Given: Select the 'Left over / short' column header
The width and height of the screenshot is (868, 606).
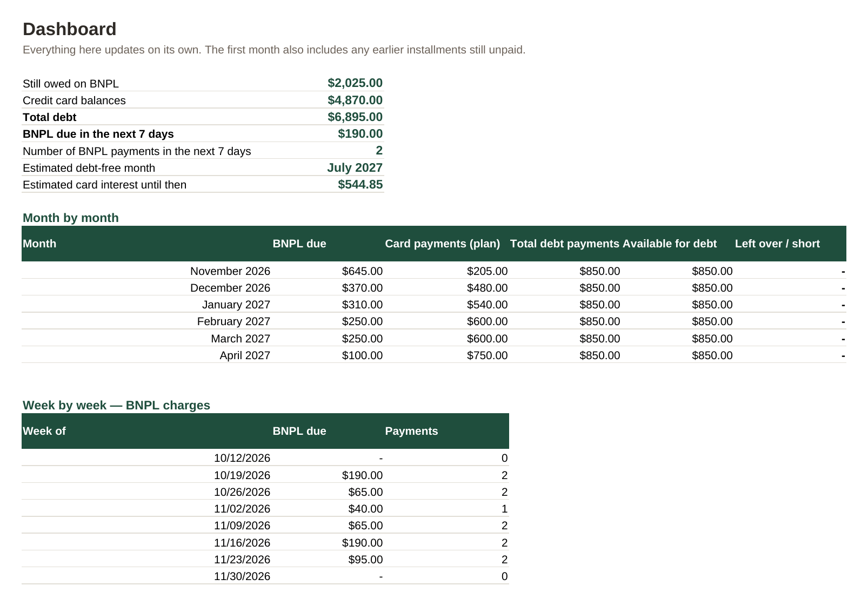Looking at the screenshot, I should click(x=777, y=244).
